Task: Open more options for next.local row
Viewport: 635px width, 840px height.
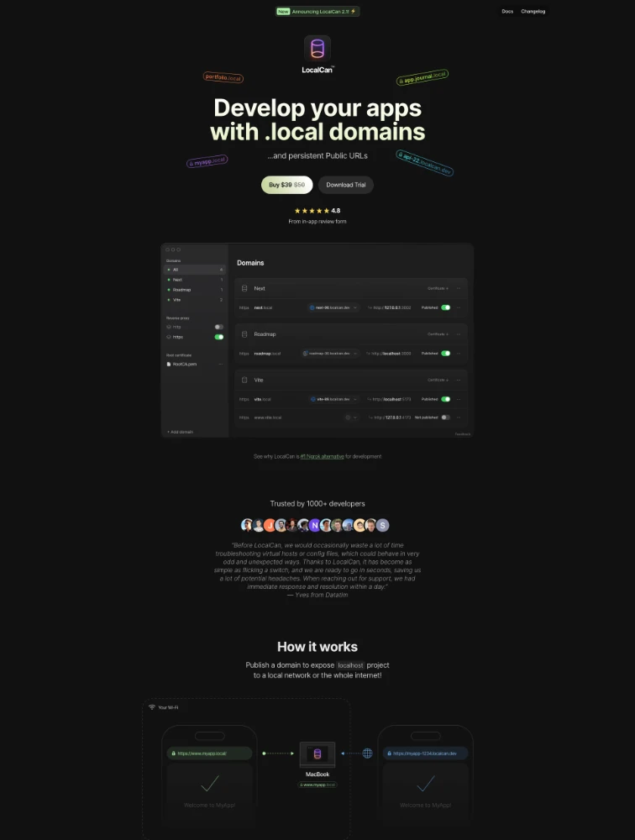Action: tap(459, 307)
